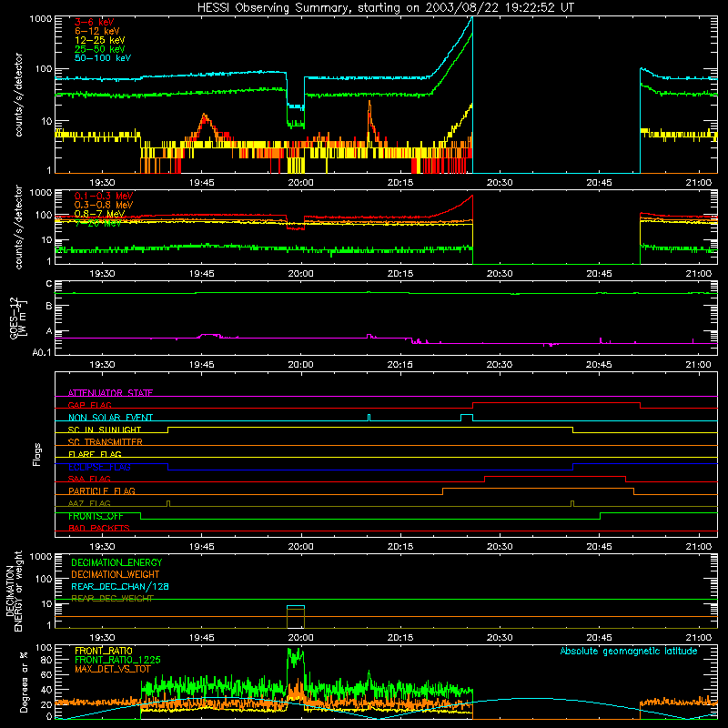Click the A0.1 tick label on GOES axis
This screenshot has width=728, height=728.
coord(41,352)
